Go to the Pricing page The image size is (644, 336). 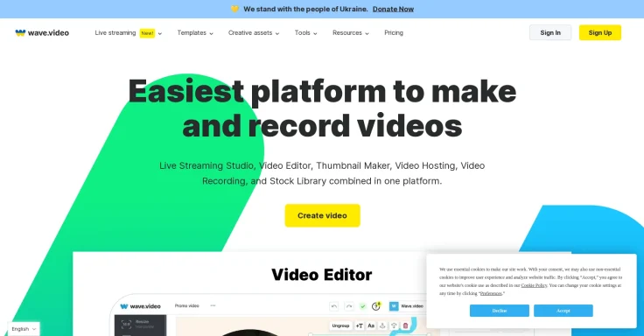point(394,33)
